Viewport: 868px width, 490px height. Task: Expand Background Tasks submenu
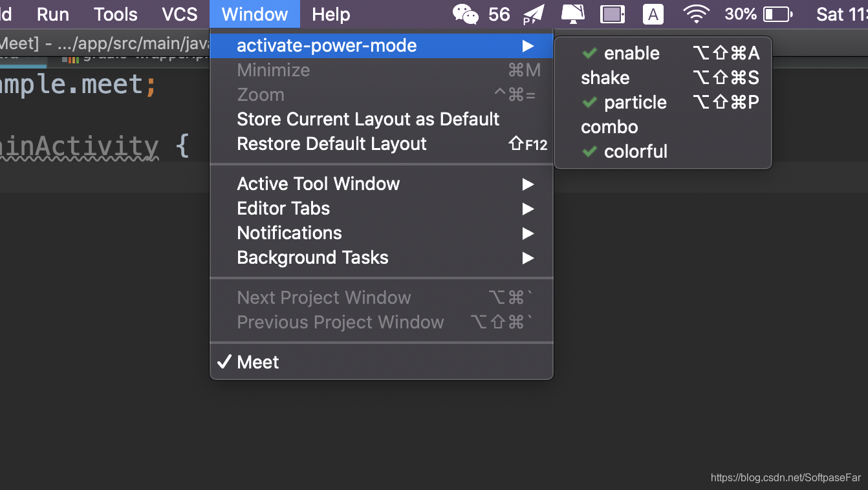[x=382, y=257]
